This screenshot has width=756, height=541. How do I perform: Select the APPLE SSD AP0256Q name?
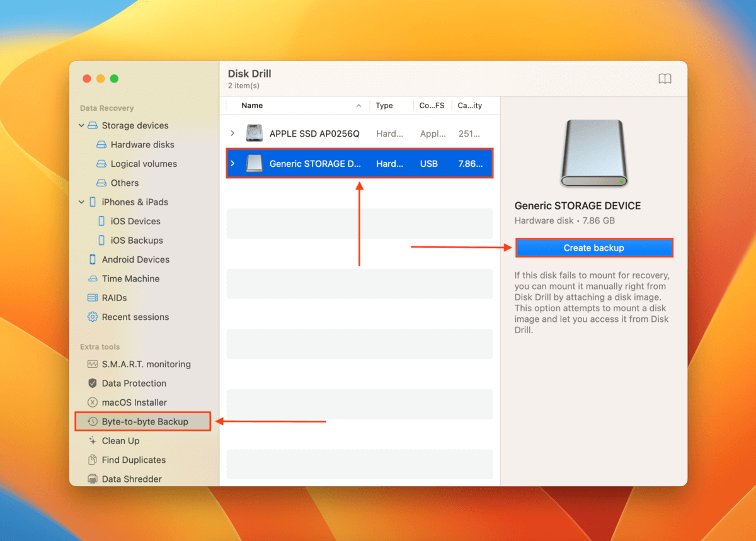pyautogui.click(x=314, y=134)
